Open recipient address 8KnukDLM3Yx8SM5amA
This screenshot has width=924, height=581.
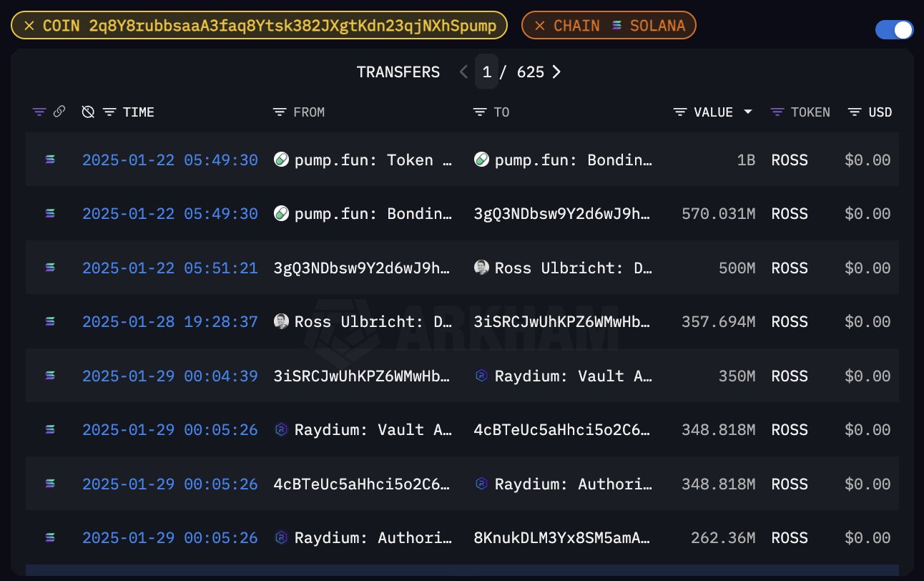[x=564, y=538]
